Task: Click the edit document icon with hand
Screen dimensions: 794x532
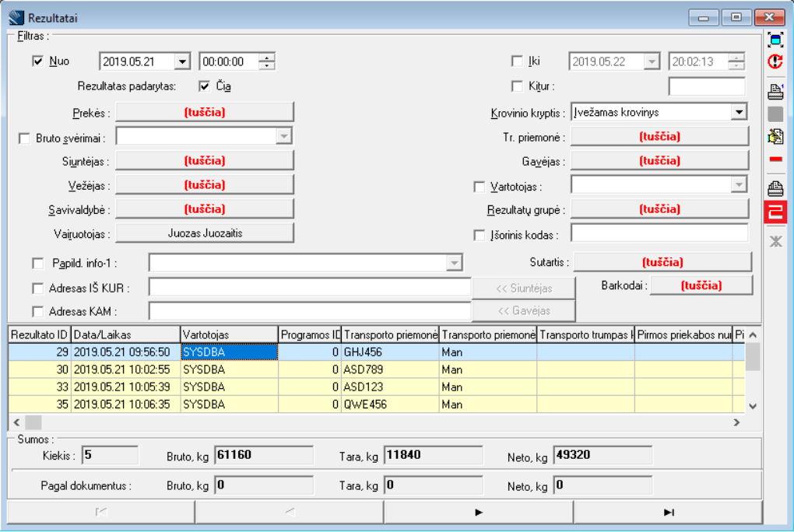Action: pyautogui.click(x=775, y=137)
